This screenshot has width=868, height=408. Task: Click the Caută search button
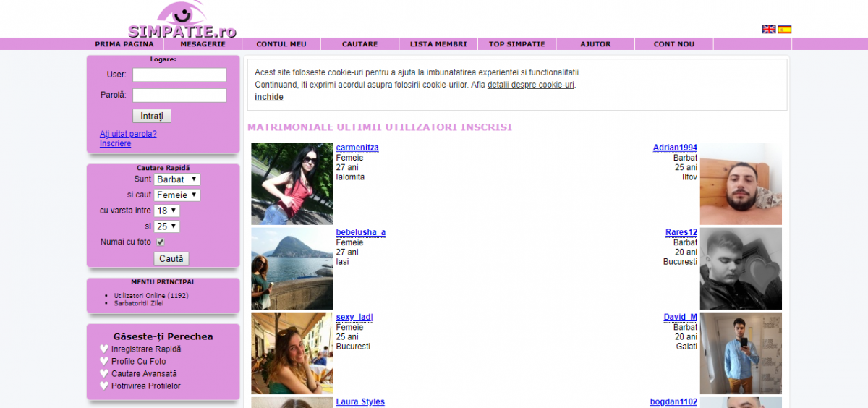[x=171, y=258]
